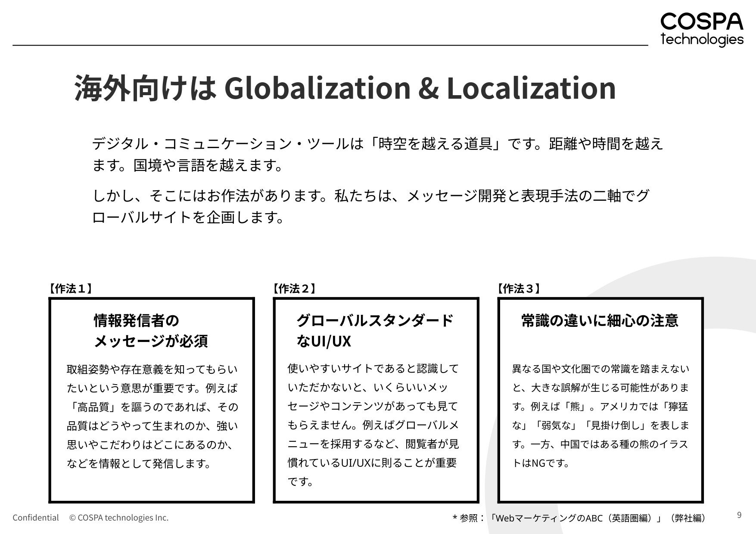Click the 【作法２】 label
Viewport: 756px width, 534px height.
pos(295,289)
